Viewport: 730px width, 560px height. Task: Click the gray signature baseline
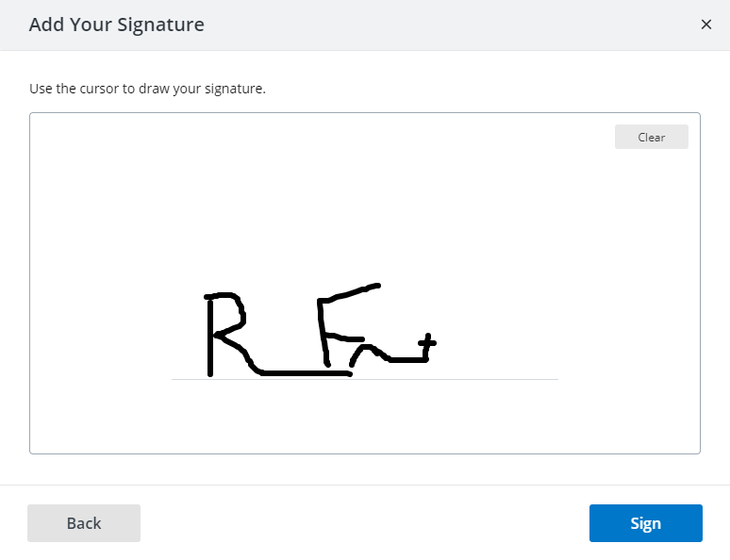[x=472, y=379]
